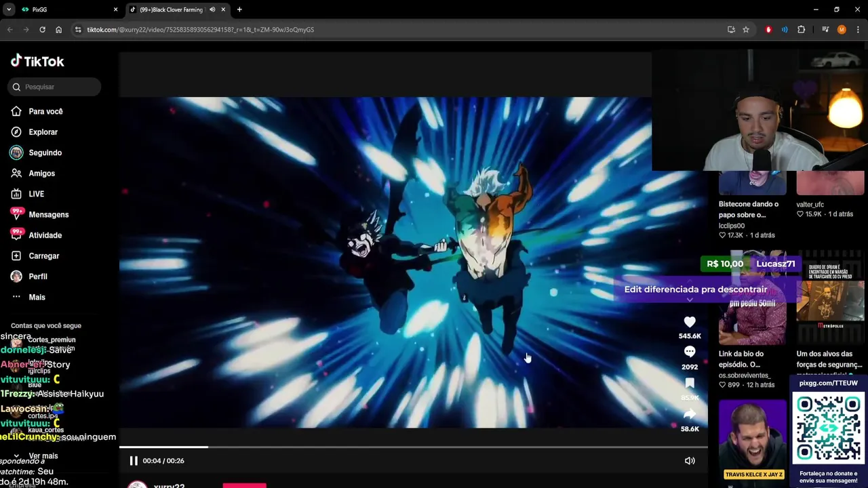Close the PixGG tab
This screenshot has width=868, height=488.
tap(115, 9)
